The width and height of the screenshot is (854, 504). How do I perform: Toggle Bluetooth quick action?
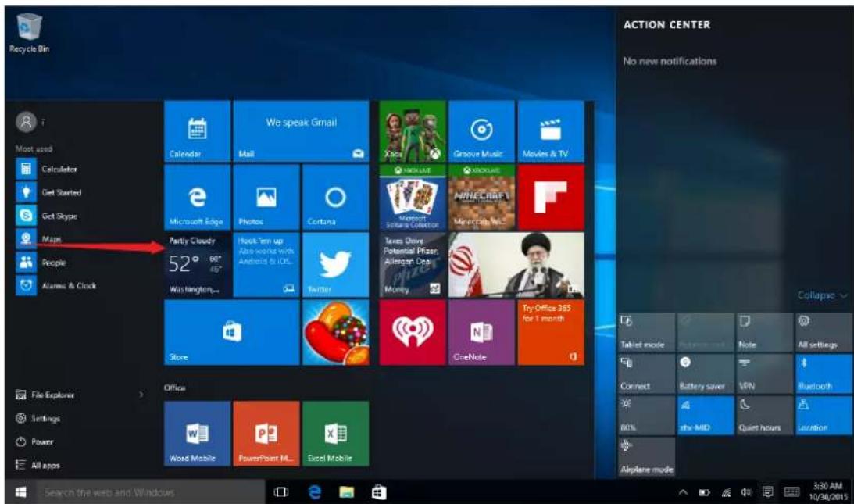(823, 374)
